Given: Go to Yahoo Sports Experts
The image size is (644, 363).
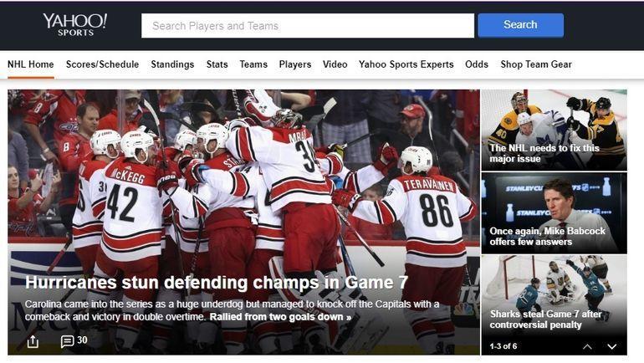Looking at the screenshot, I should point(406,64).
